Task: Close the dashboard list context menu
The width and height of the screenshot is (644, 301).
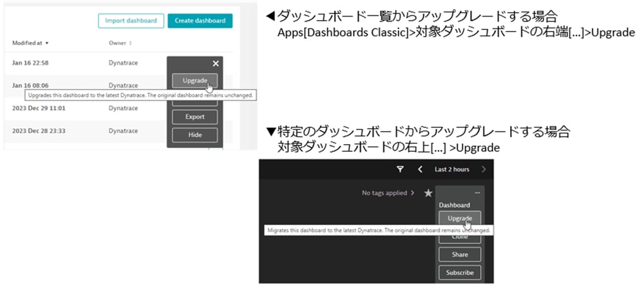Action: click(216, 63)
